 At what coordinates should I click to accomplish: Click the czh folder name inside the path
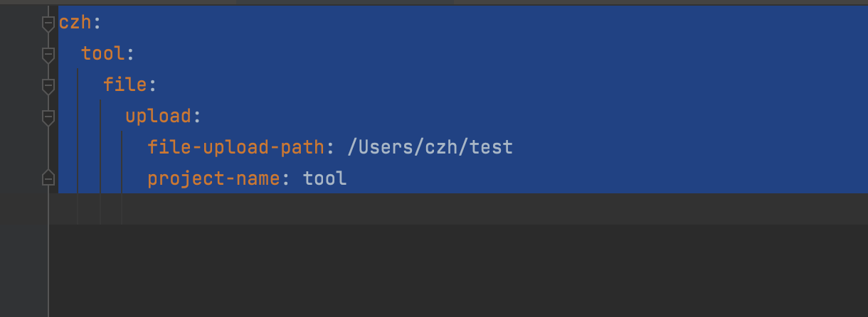tap(442, 147)
